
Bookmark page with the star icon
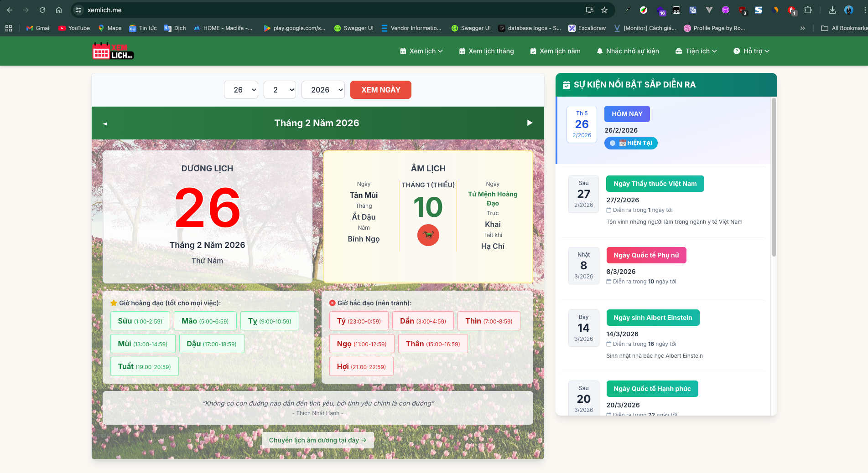(604, 10)
